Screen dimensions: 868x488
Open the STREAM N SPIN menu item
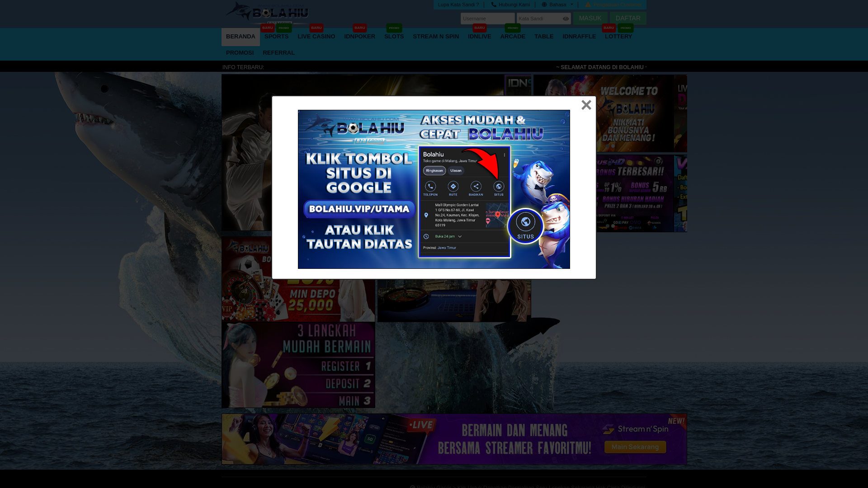436,37
